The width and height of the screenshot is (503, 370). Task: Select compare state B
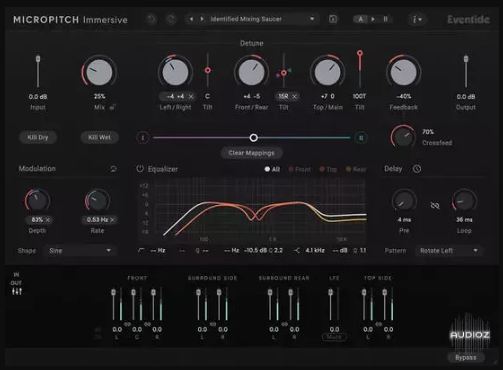click(385, 19)
